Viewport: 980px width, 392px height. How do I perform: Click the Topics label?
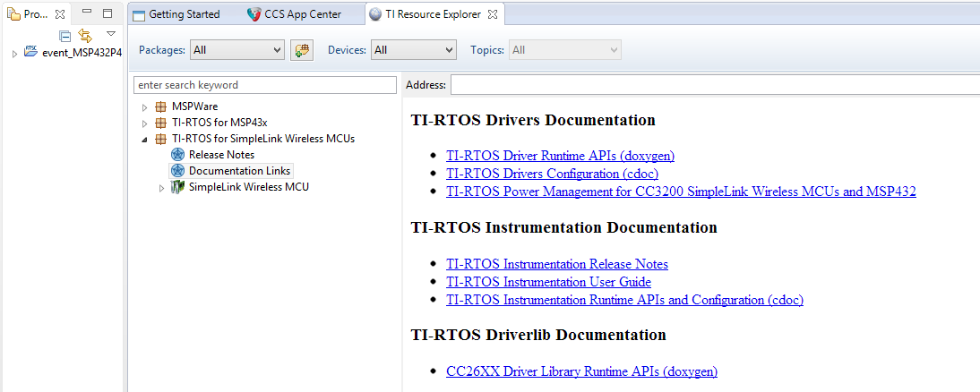(487, 50)
